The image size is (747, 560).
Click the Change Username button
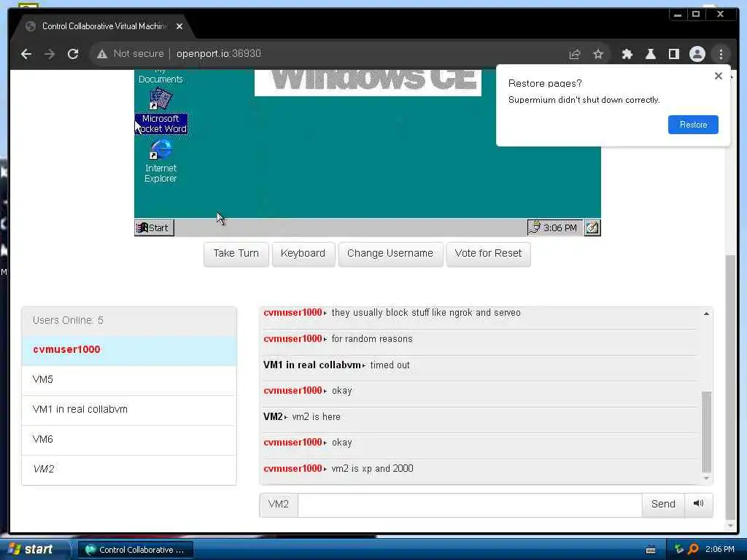click(x=390, y=254)
